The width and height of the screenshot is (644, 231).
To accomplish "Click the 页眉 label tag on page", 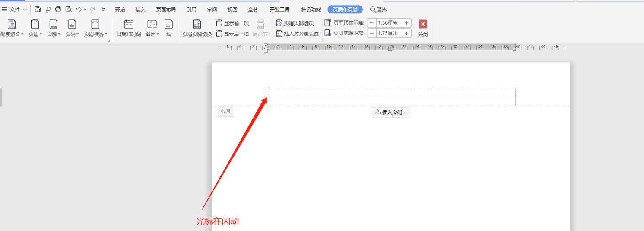I will pyautogui.click(x=225, y=111).
